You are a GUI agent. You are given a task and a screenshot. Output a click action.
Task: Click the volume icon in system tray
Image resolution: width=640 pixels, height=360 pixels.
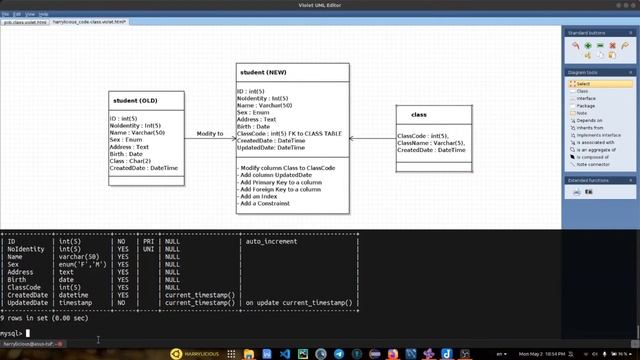point(595,354)
